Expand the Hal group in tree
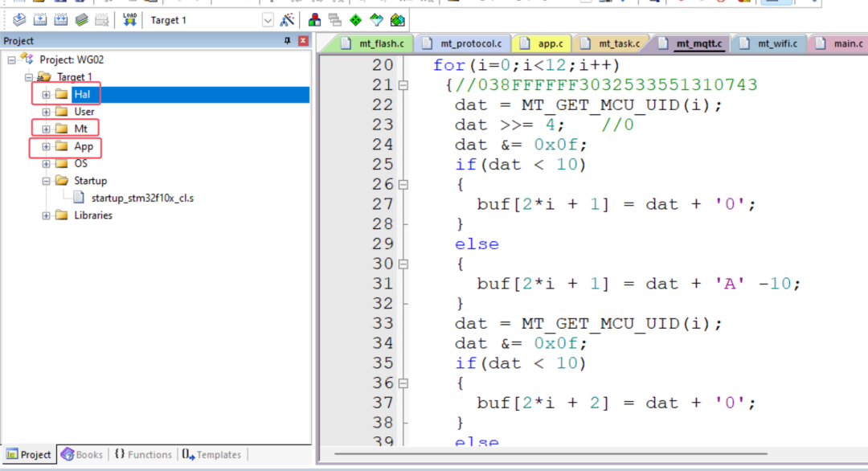Viewport: 868px width, 471px height. pos(46,95)
